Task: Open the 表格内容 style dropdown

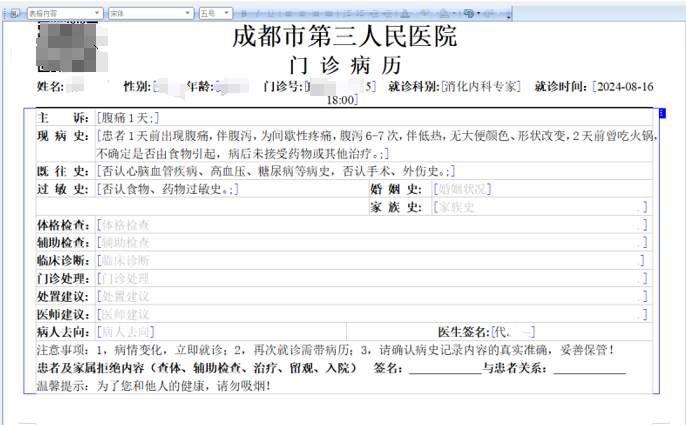Action: coord(97,14)
